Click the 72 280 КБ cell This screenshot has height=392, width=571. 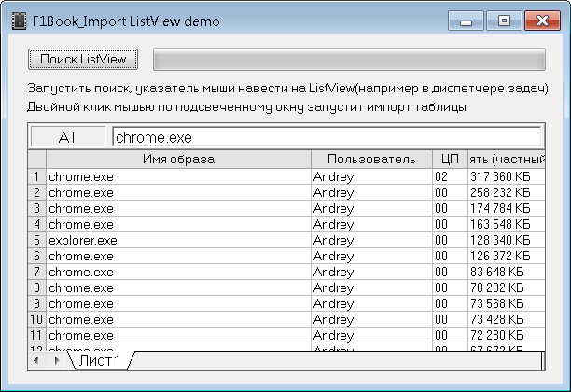(x=507, y=335)
